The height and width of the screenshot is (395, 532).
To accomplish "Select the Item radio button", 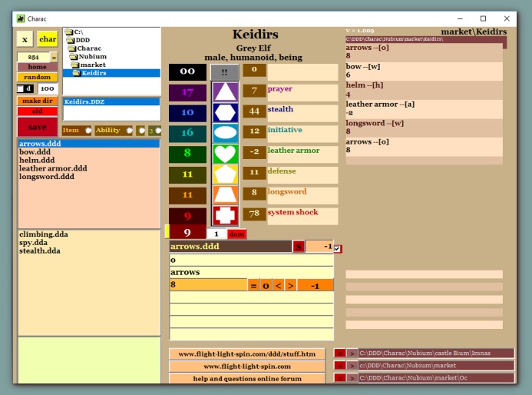I will pos(88,131).
